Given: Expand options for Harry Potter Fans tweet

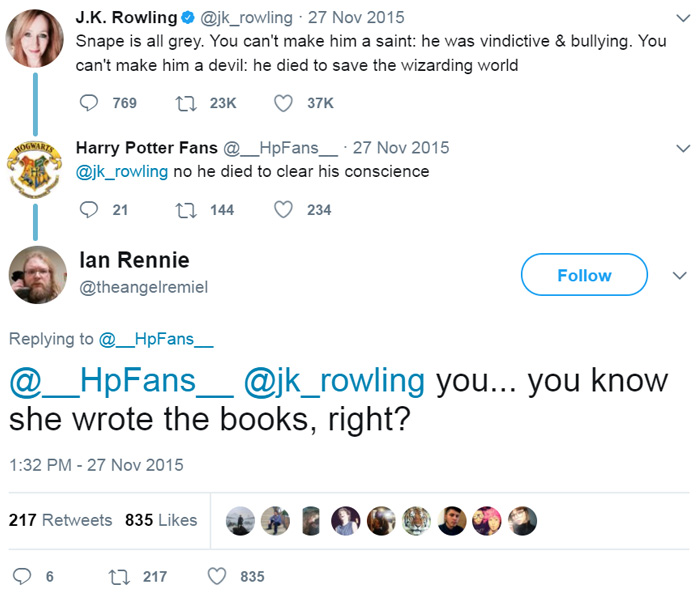Looking at the screenshot, I should coord(683,148).
